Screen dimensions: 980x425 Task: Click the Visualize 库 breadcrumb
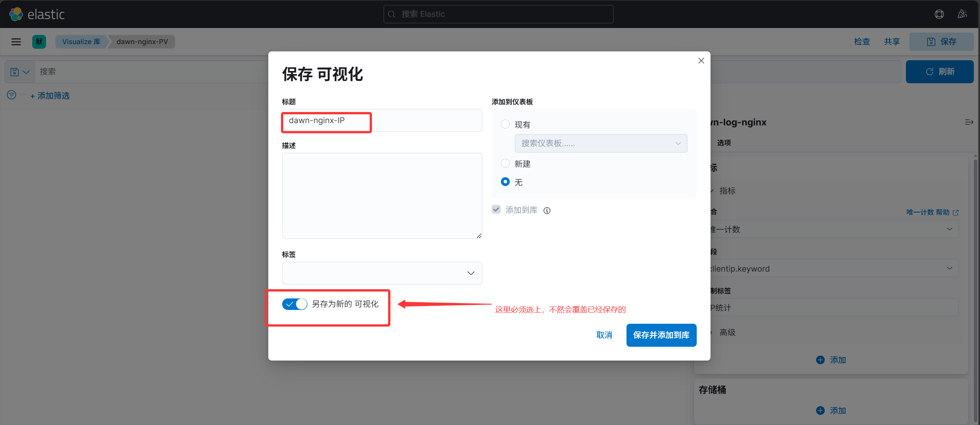click(81, 42)
